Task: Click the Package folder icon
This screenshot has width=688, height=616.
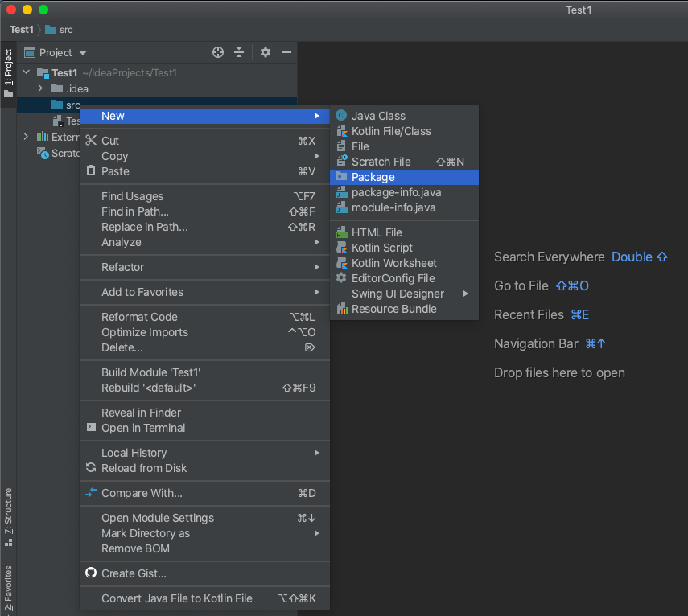Action: point(341,176)
